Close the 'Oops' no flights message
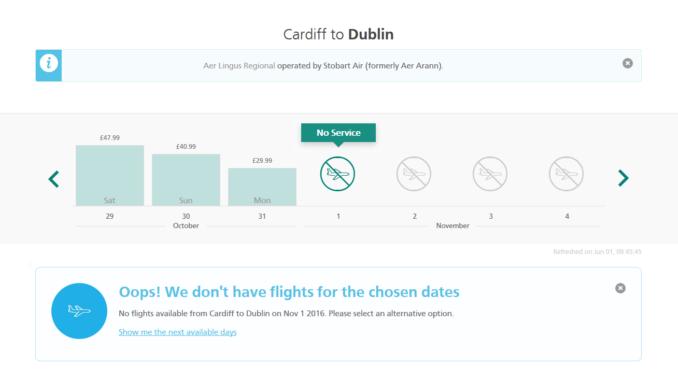This screenshot has height=381, width=678. tap(620, 288)
